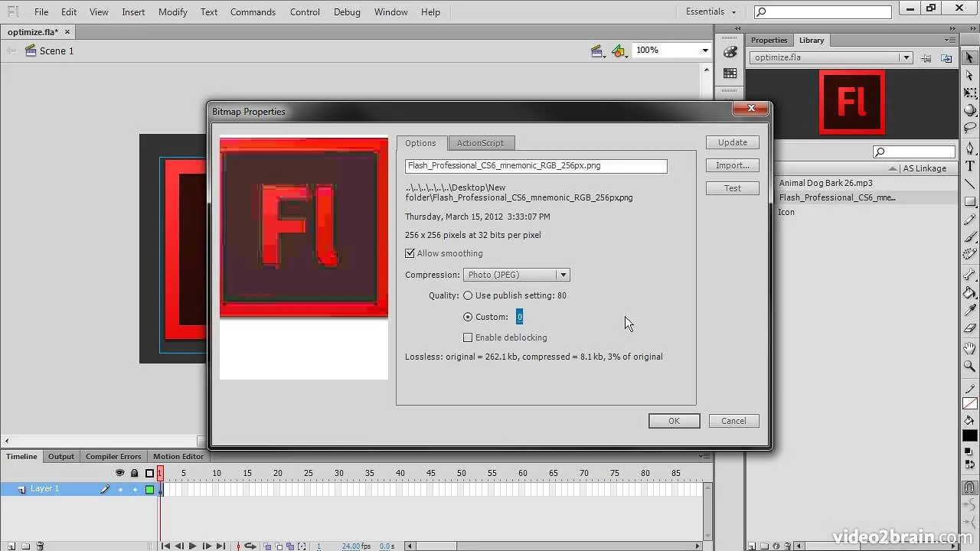This screenshot has width=980, height=551.
Task: Select Use publish setting radio button
Action: coord(468,295)
